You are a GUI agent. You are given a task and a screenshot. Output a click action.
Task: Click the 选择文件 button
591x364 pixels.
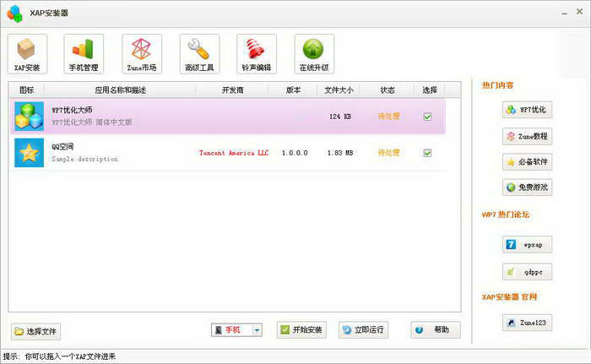click(35, 332)
